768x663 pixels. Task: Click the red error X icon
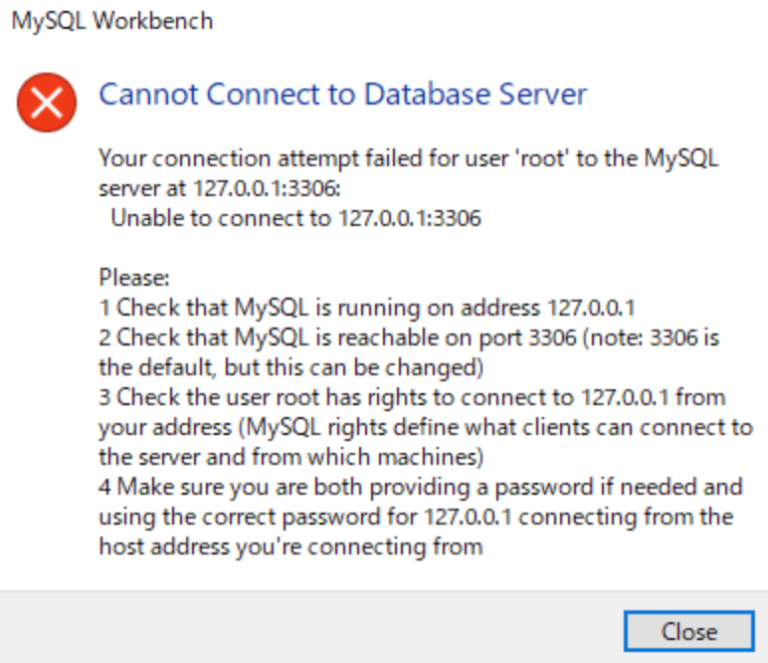[x=47, y=102]
